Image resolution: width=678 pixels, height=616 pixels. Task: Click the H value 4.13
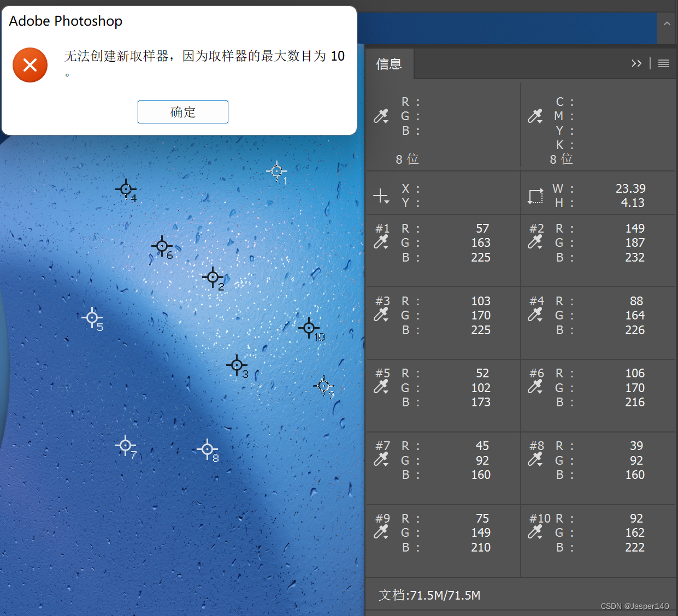coord(633,203)
